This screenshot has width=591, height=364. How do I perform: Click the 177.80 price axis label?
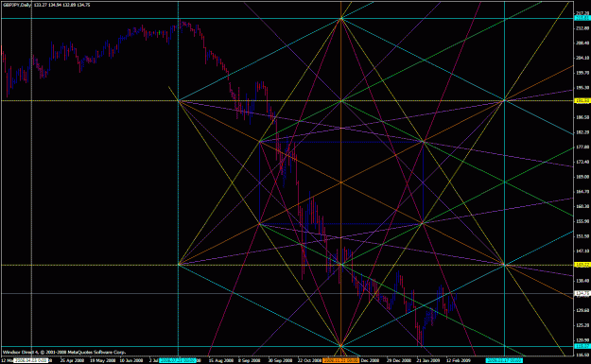click(x=582, y=147)
